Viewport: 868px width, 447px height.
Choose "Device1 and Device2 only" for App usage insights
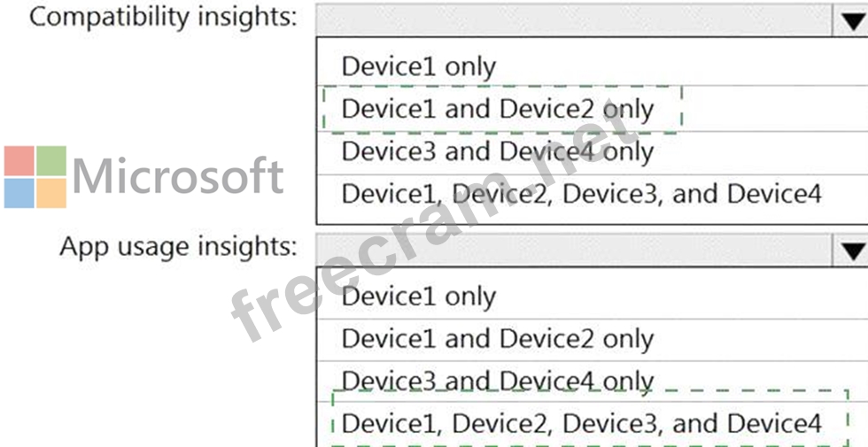[x=592, y=339]
